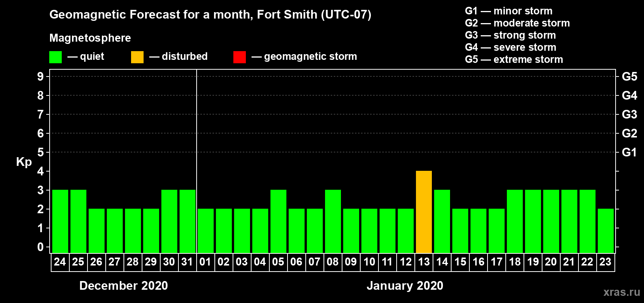
Task: Click the green quiet legend swatch
Action: (x=55, y=57)
